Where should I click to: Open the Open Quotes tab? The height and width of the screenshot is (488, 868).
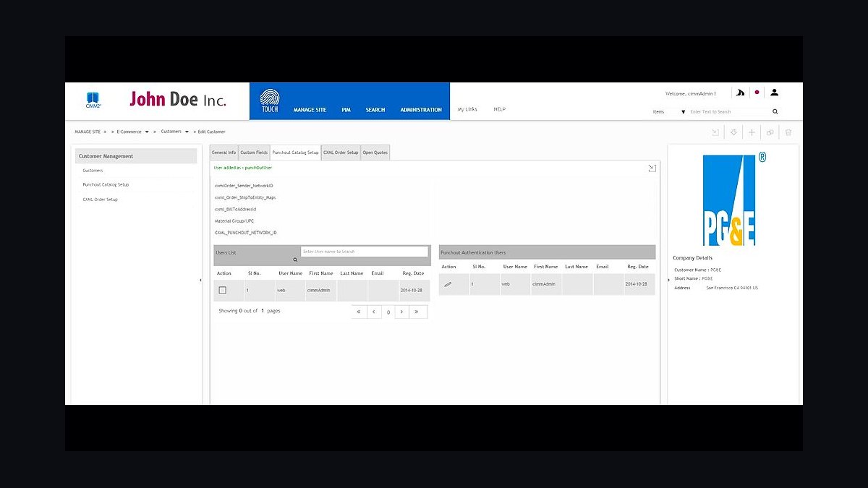coord(375,153)
